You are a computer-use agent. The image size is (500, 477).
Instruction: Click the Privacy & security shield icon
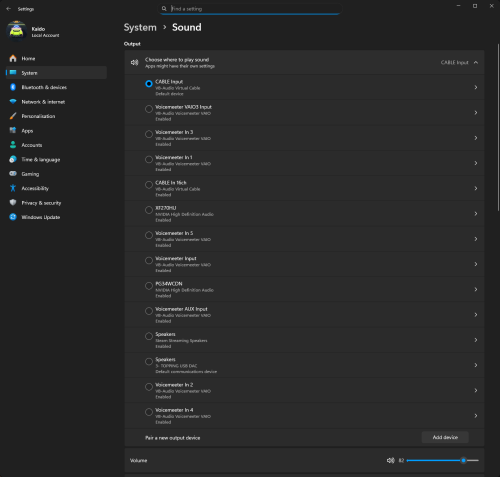[13, 203]
